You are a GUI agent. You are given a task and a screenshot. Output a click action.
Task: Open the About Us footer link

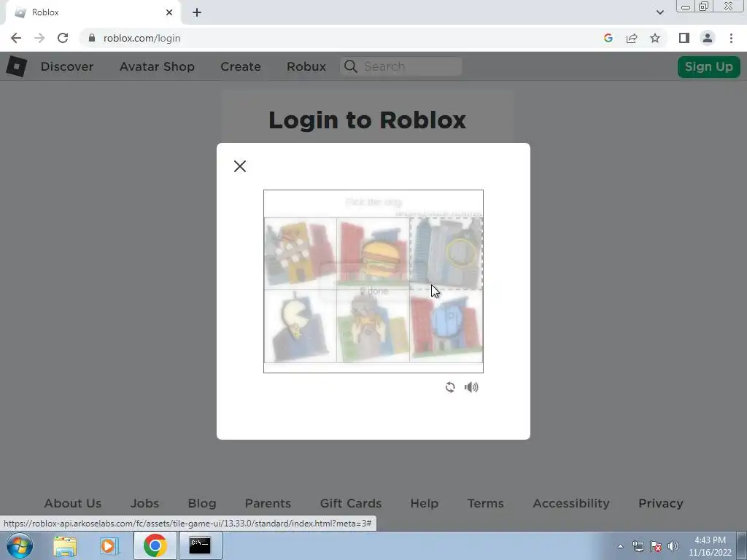(x=73, y=503)
